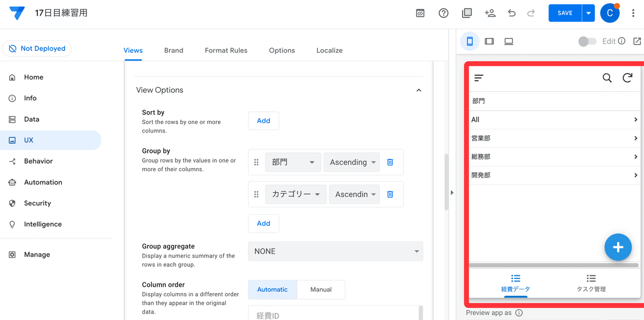This screenshot has width=644, height=320.
Task: Refresh the app preview
Action: (x=627, y=77)
